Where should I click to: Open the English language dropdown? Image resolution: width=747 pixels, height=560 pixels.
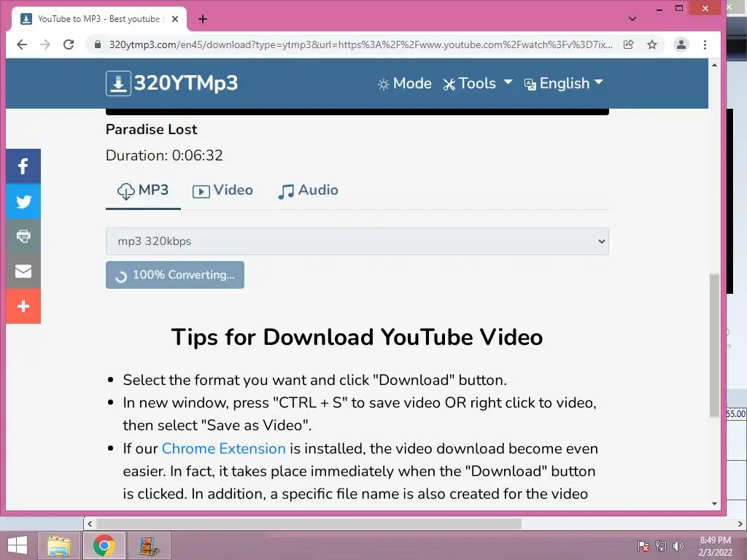pos(564,83)
